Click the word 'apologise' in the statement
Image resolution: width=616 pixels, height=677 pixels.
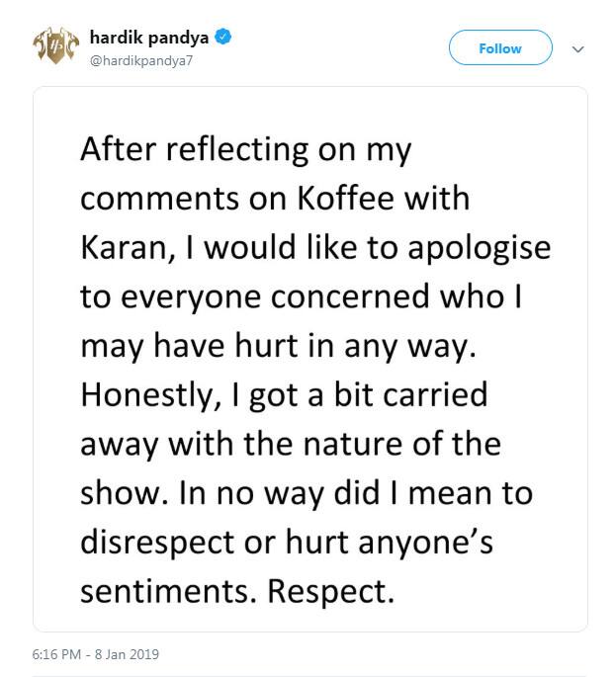pyautogui.click(x=480, y=250)
